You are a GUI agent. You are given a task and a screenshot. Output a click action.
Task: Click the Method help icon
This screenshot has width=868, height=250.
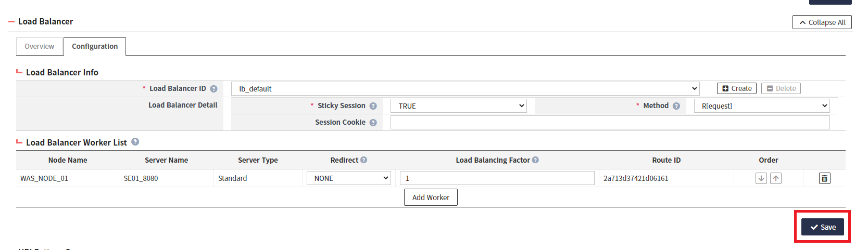676,106
